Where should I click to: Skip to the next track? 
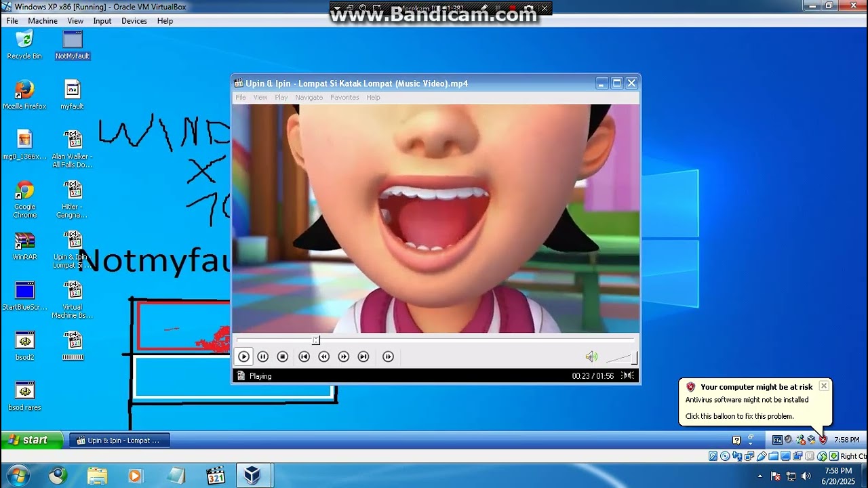point(363,357)
